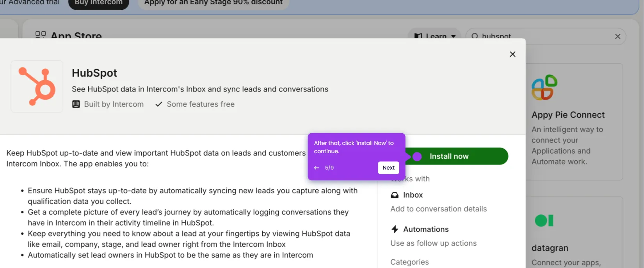Click Next in the purple tooltip

(388, 168)
